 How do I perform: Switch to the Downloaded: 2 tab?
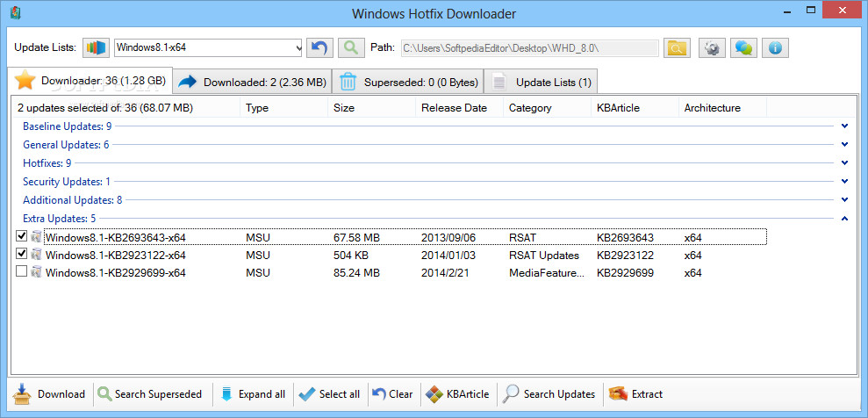click(x=253, y=82)
